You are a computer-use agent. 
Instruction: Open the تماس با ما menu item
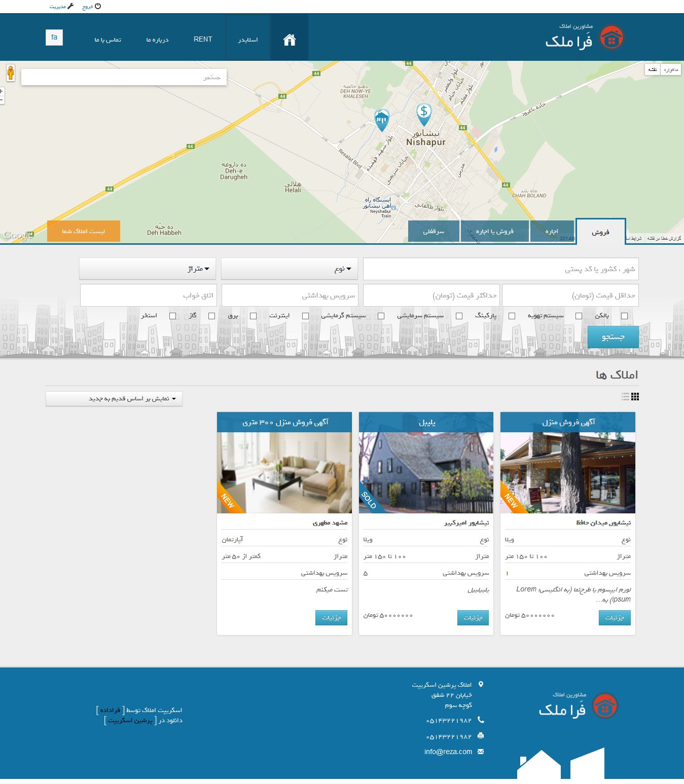[107, 40]
